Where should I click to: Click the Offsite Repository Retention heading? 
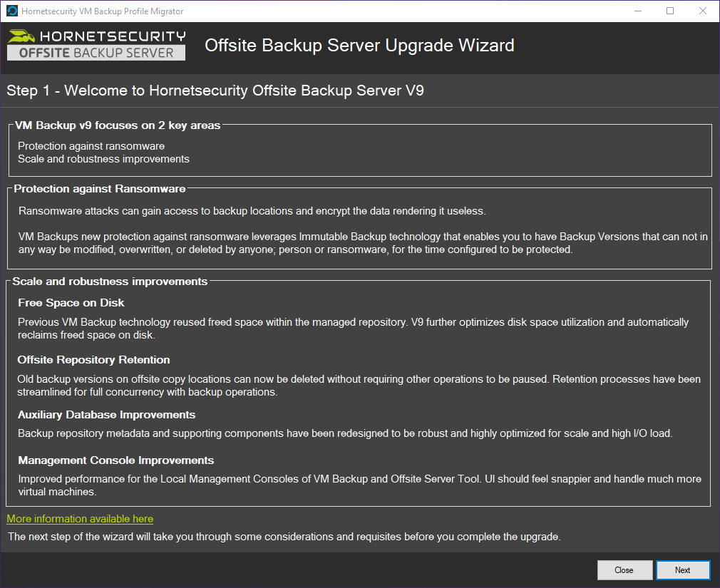click(96, 359)
